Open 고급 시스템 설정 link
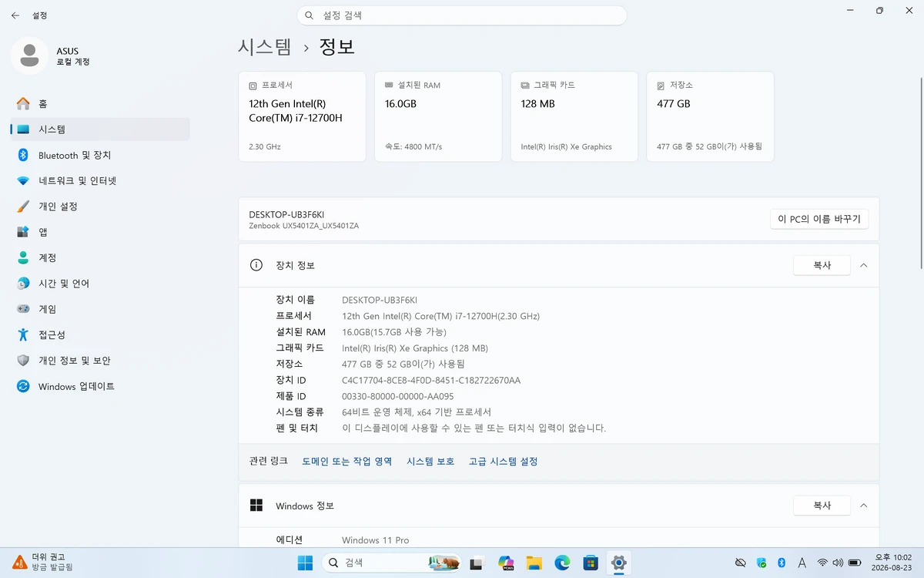Viewport: 924px width, 578px height. point(503,462)
